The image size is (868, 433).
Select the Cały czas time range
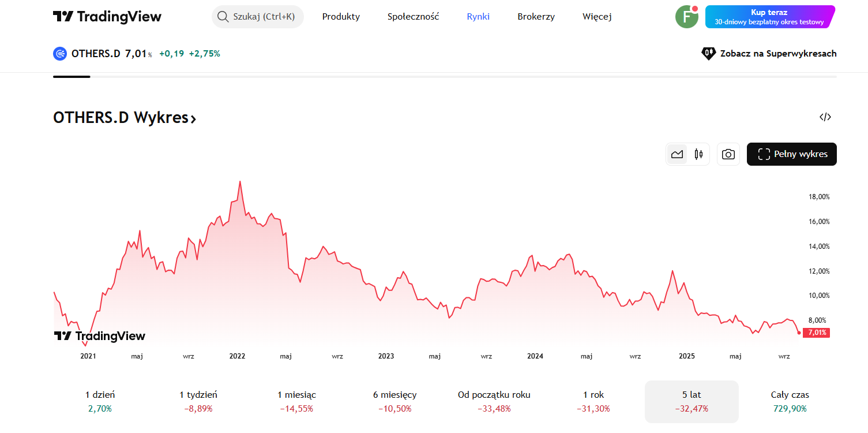tap(790, 401)
